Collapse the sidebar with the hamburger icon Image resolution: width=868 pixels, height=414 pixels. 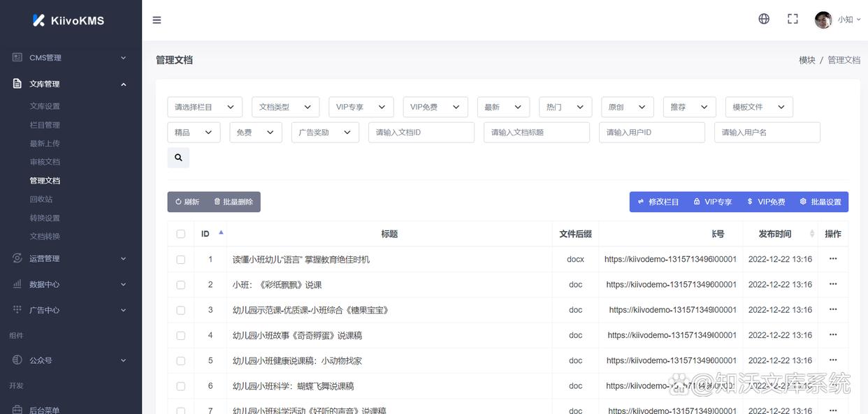click(157, 20)
